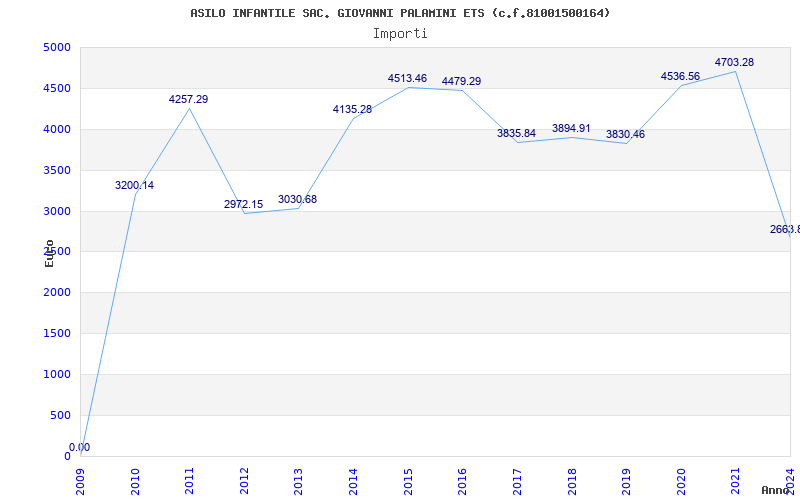Click the 1500 y-axis tick label
Viewport: 800px width, 500px height.
point(57,334)
